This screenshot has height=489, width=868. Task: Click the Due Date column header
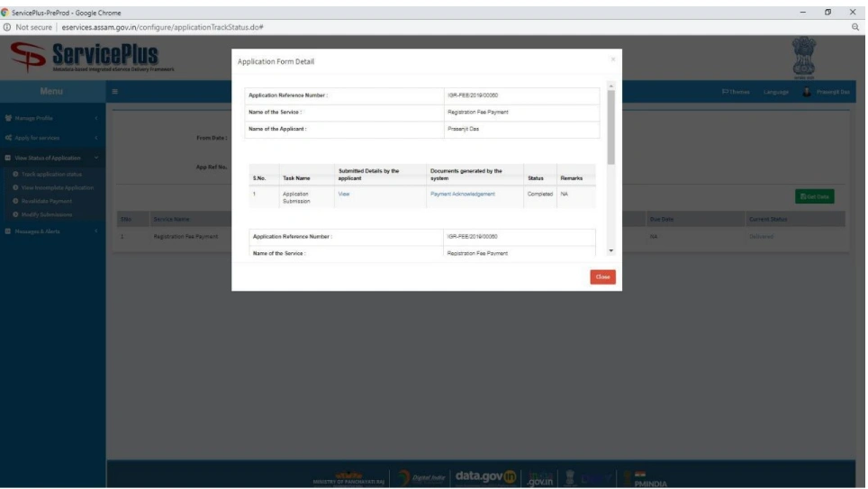click(x=662, y=220)
